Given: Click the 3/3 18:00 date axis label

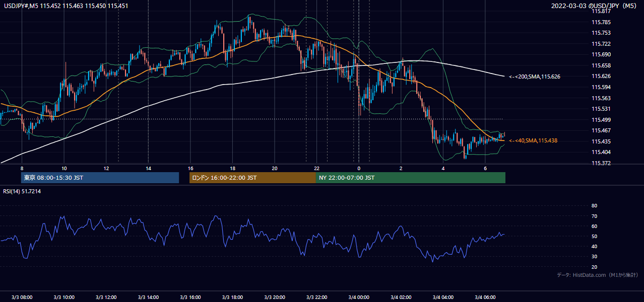Looking at the screenshot, I should 232,297.
